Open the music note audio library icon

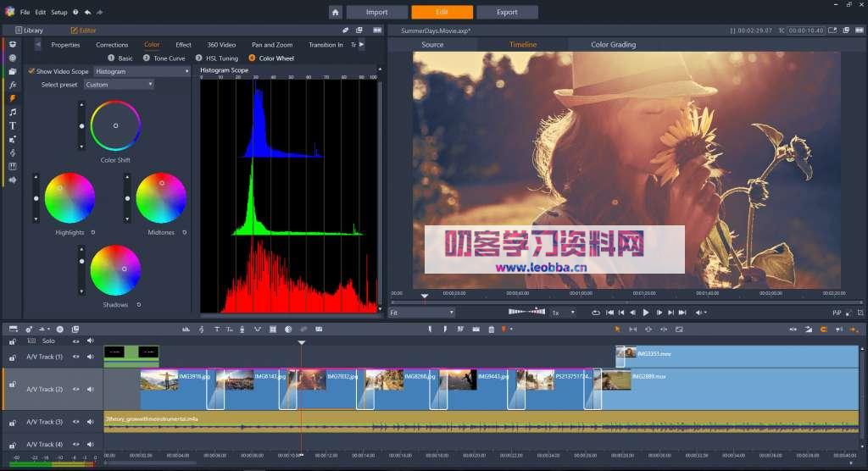(x=12, y=112)
